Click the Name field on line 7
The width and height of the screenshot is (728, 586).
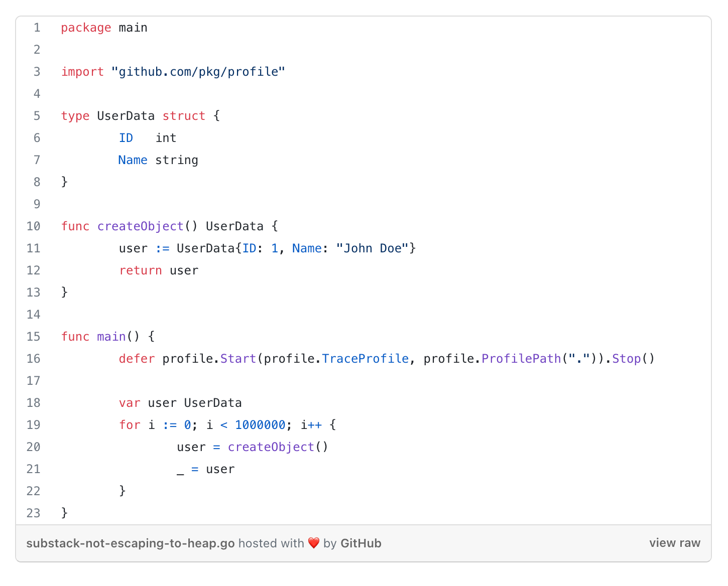coord(133,160)
